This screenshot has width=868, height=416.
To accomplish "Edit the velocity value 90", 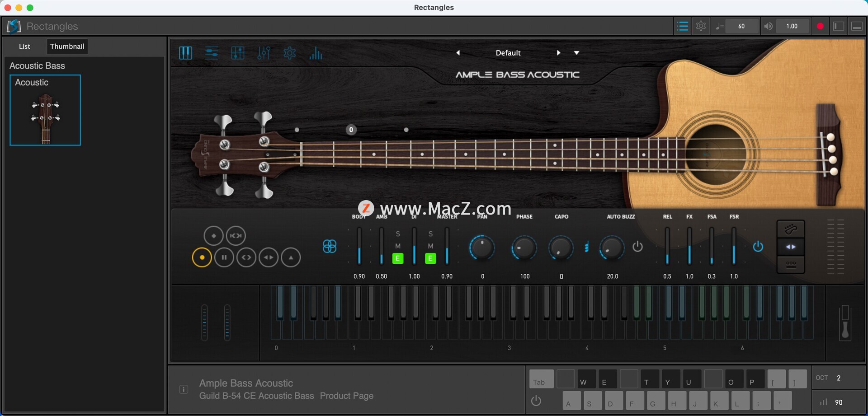I will point(839,402).
